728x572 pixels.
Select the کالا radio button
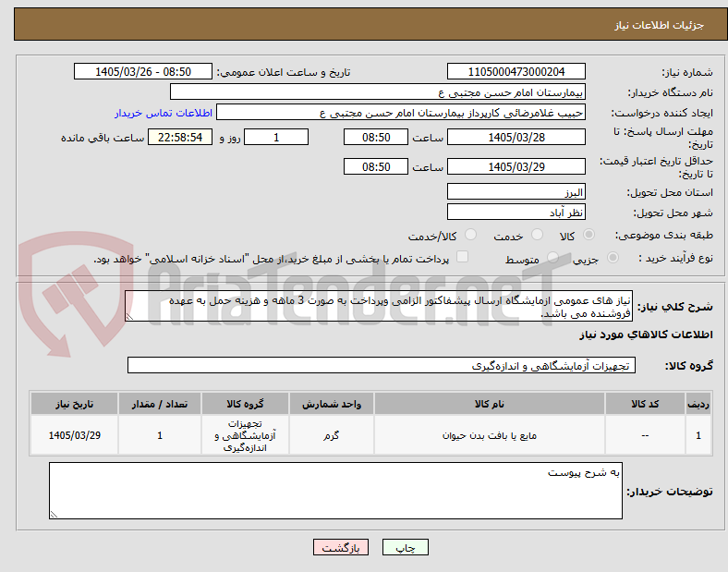588,235
